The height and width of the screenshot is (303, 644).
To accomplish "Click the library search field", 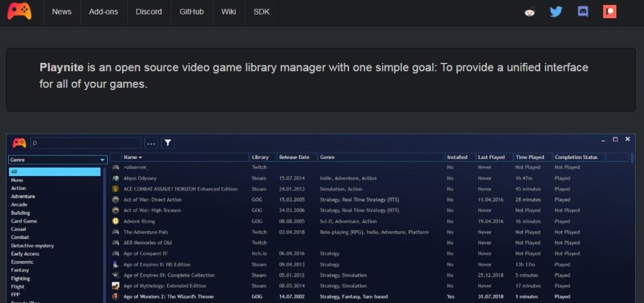I will 86,143.
